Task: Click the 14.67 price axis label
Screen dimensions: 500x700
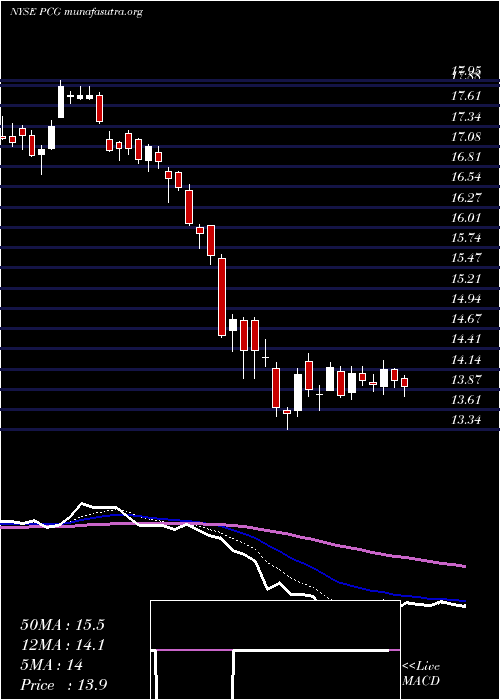Action: 466,319
